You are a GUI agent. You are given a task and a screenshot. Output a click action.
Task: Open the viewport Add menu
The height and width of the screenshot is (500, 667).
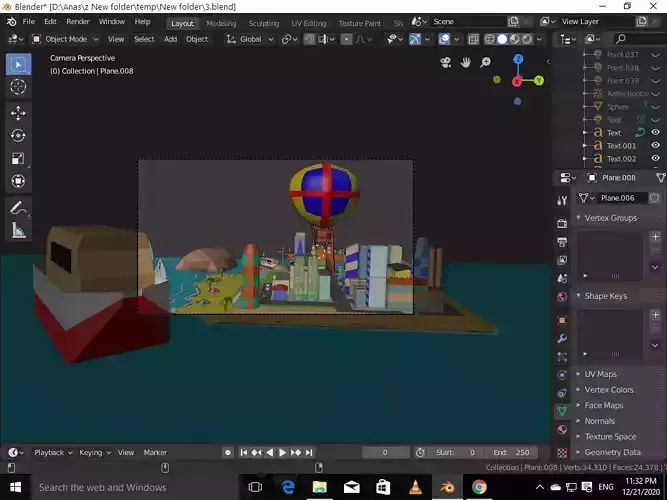pos(170,39)
